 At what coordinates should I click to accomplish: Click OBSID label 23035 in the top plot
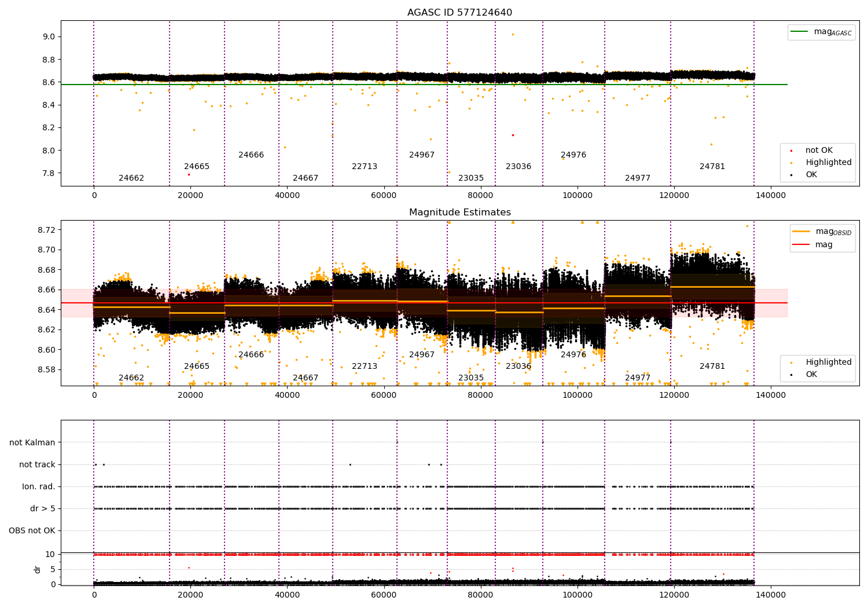[471, 178]
